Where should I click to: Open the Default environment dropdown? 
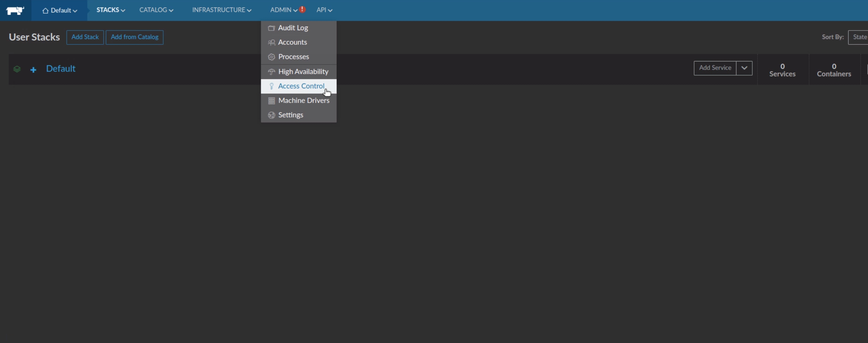[60, 10]
